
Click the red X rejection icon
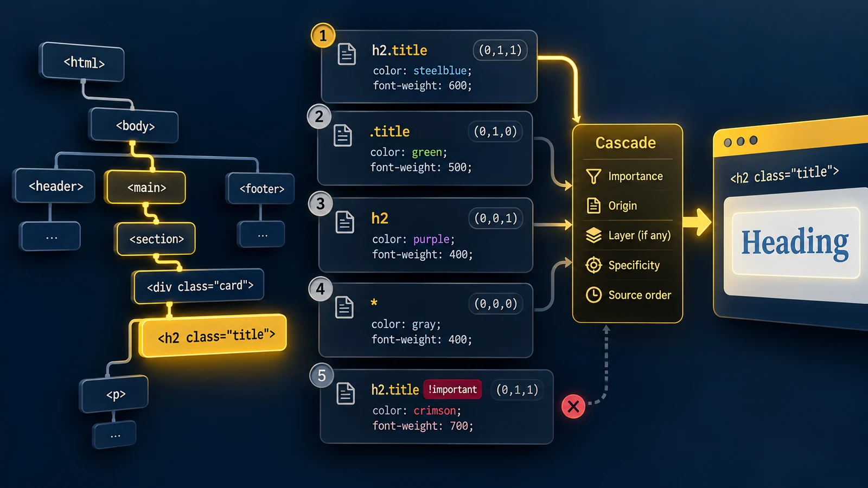(573, 406)
